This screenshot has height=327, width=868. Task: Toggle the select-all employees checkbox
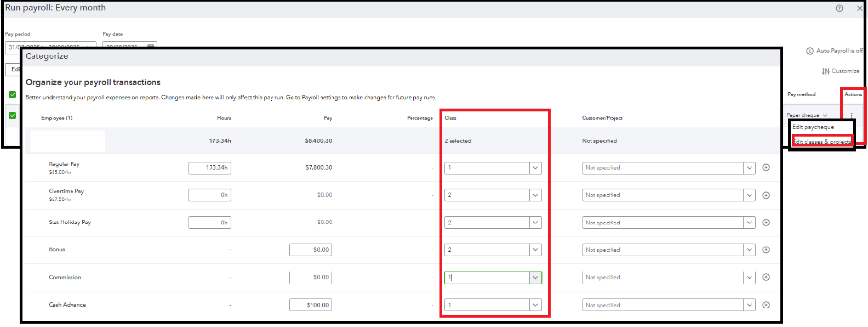point(13,94)
